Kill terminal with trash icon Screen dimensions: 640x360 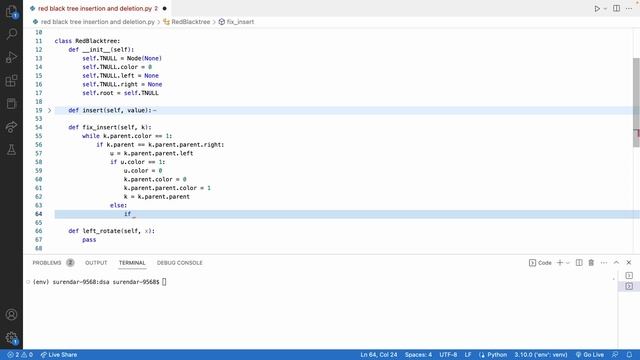click(x=591, y=263)
